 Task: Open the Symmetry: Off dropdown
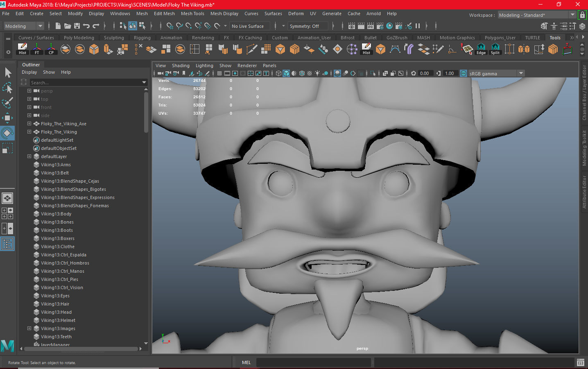tap(308, 26)
